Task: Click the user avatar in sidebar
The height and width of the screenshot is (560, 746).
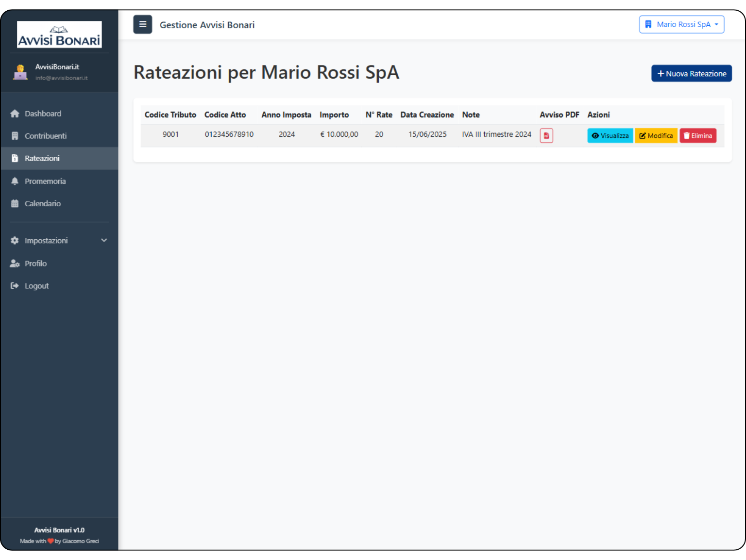Action: point(20,72)
